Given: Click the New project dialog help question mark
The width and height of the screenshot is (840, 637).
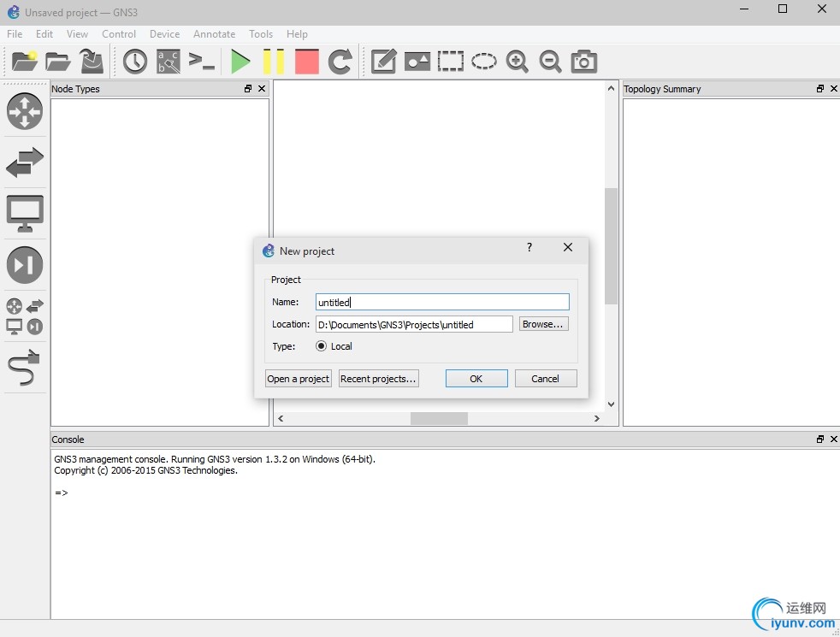Looking at the screenshot, I should [x=529, y=247].
